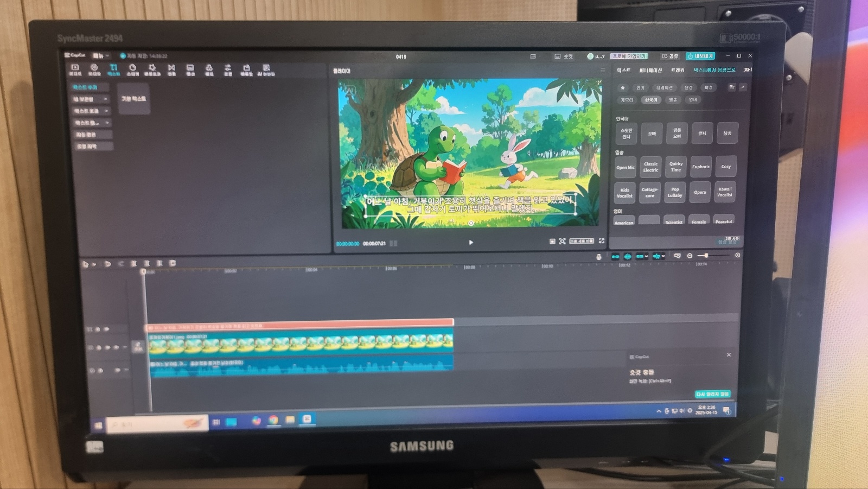Switch to the 트래킹 tab
Image resolution: width=868 pixels, height=489 pixels.
pos(678,71)
